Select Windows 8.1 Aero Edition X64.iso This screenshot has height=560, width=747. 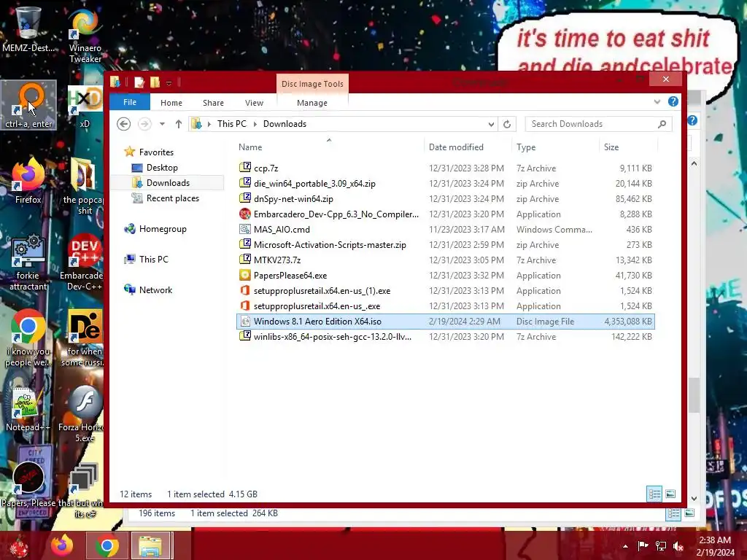click(x=446, y=322)
